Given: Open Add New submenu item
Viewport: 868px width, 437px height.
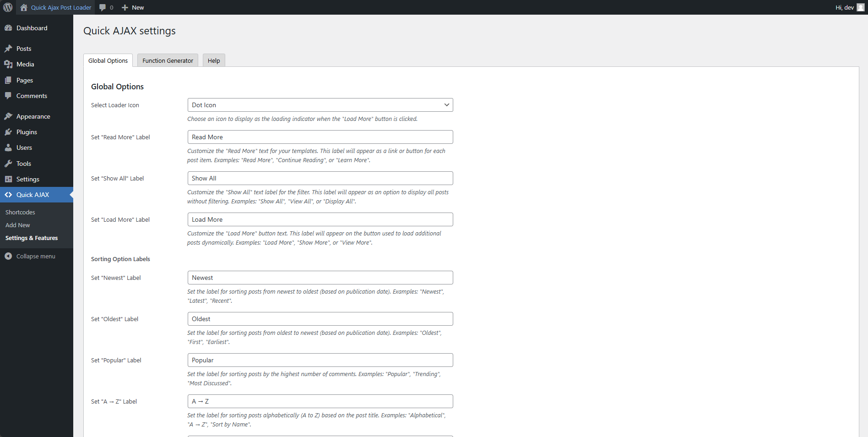Looking at the screenshot, I should coord(18,225).
